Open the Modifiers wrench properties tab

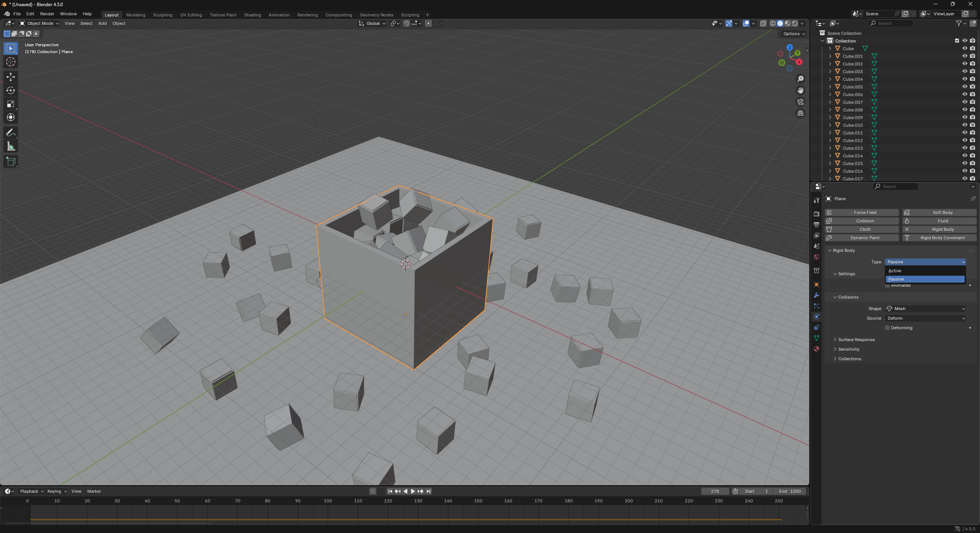pyautogui.click(x=817, y=295)
